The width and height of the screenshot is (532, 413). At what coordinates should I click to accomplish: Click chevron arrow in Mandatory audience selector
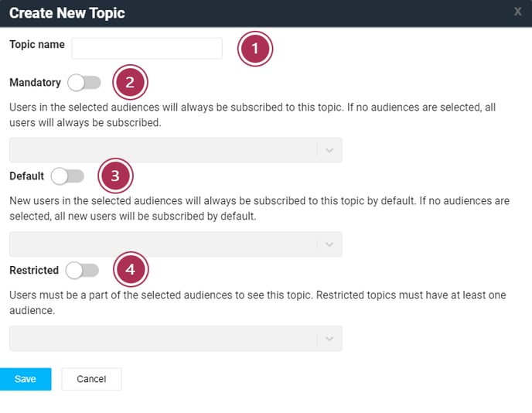pos(329,150)
